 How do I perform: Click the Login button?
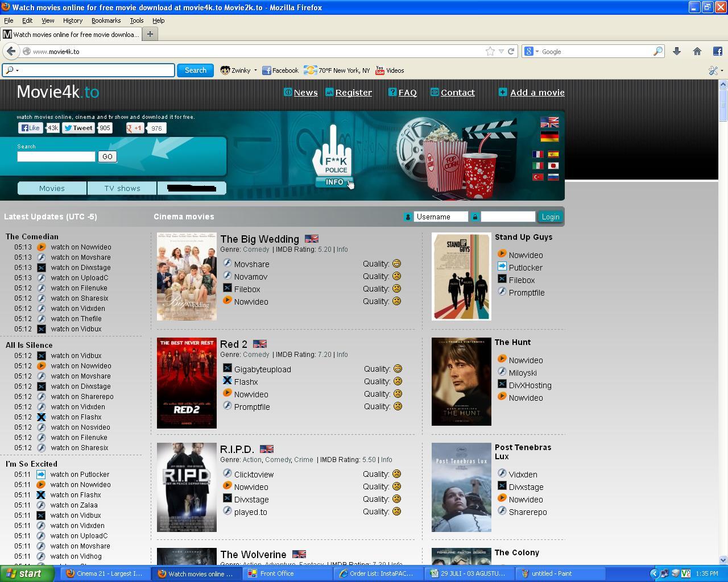[x=550, y=217]
